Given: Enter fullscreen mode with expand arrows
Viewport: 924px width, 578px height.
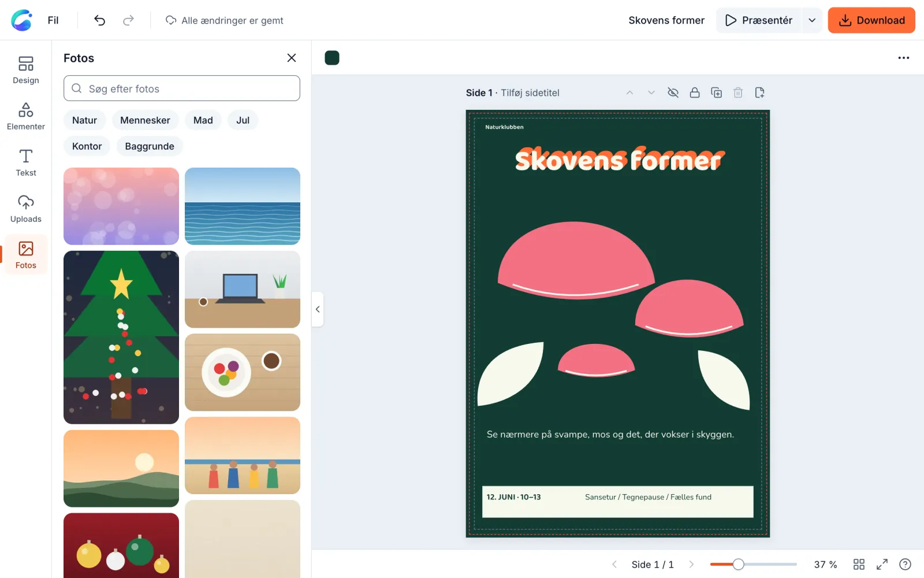Looking at the screenshot, I should point(882,564).
